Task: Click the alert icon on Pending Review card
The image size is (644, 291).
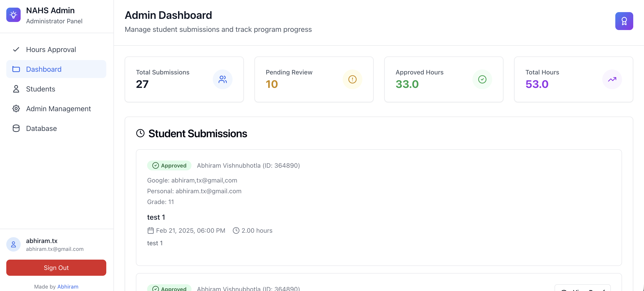Action: [x=352, y=79]
